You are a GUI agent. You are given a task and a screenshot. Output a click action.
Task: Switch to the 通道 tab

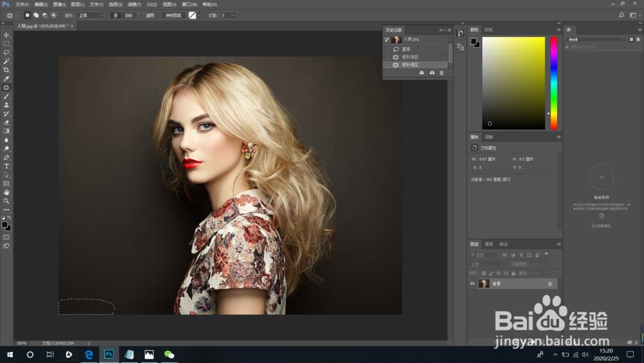pyautogui.click(x=489, y=244)
